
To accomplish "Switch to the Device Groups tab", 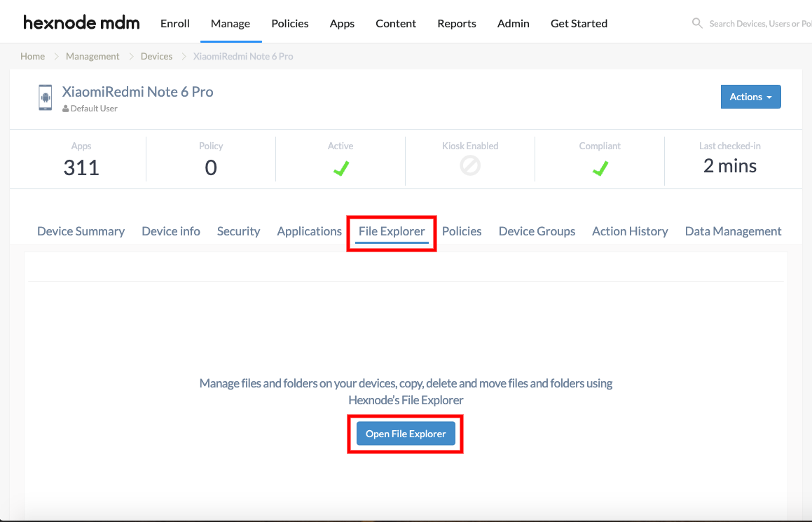I will pyautogui.click(x=537, y=231).
